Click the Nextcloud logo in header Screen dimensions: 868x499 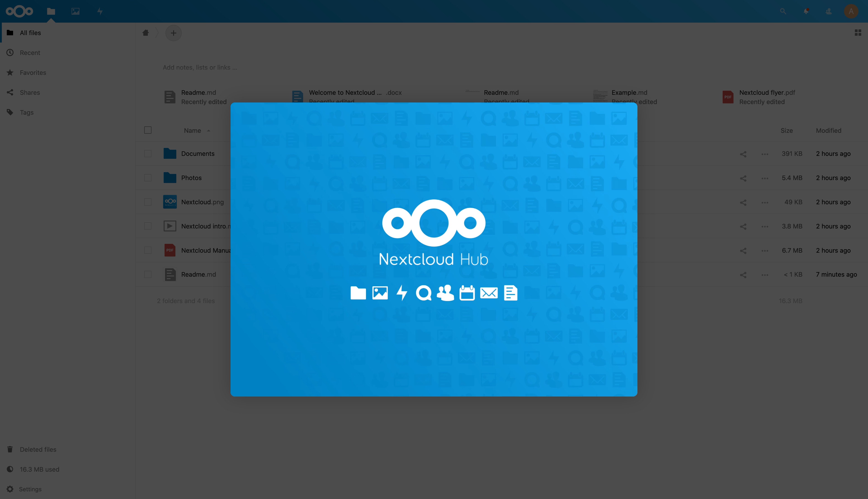coord(19,11)
